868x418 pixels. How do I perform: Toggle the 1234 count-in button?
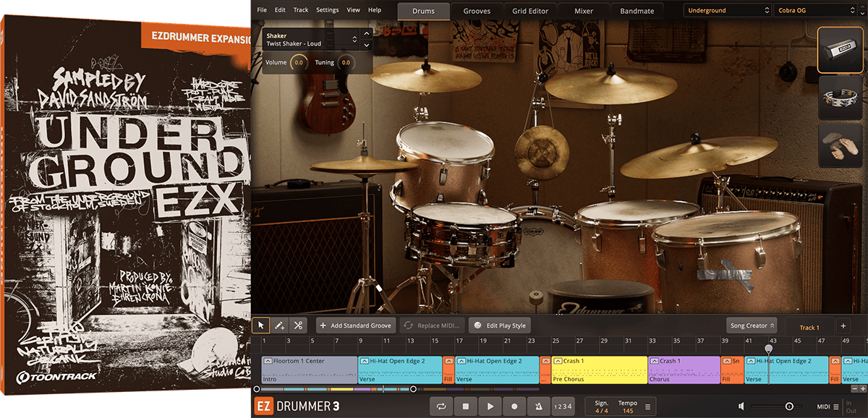[x=562, y=406]
